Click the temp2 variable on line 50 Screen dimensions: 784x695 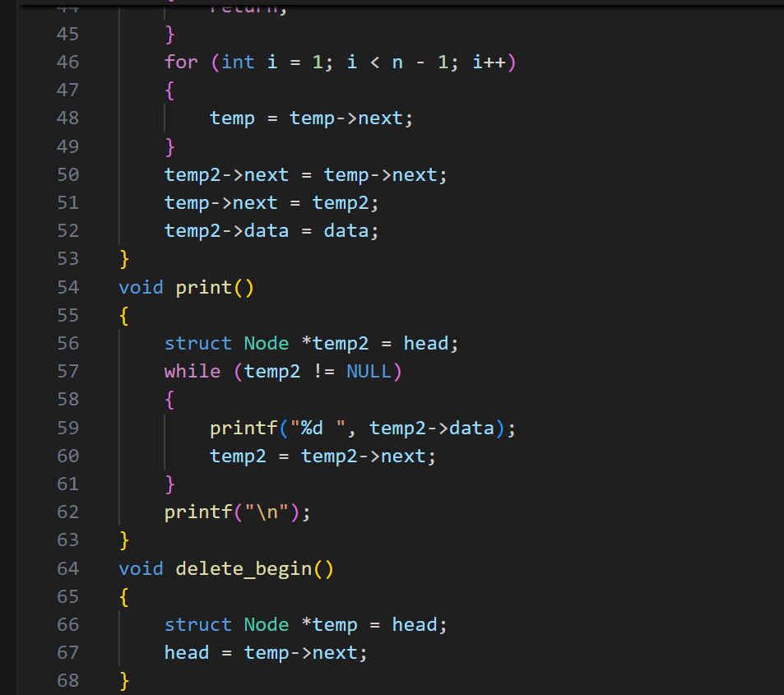[187, 174]
